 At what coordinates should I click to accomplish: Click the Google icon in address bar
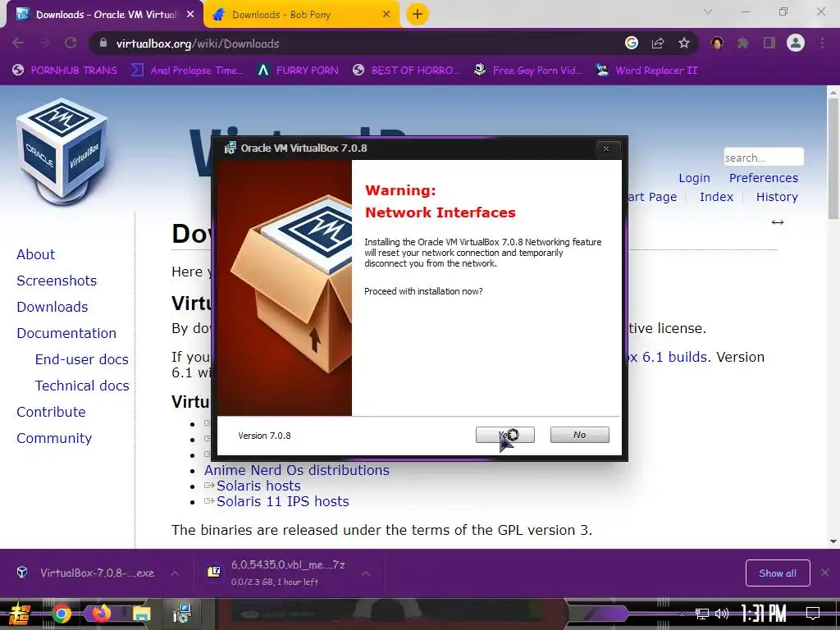[632, 43]
